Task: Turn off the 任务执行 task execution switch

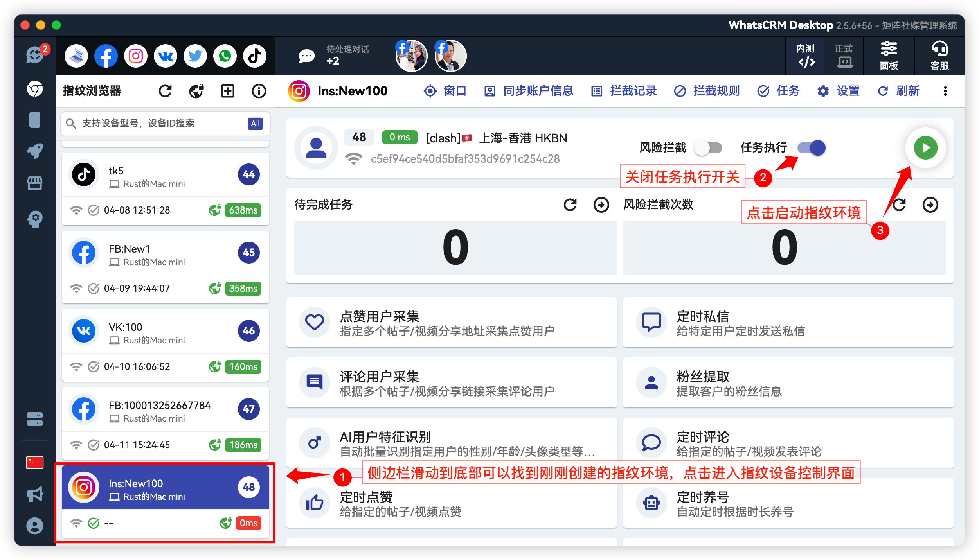Action: pos(809,148)
